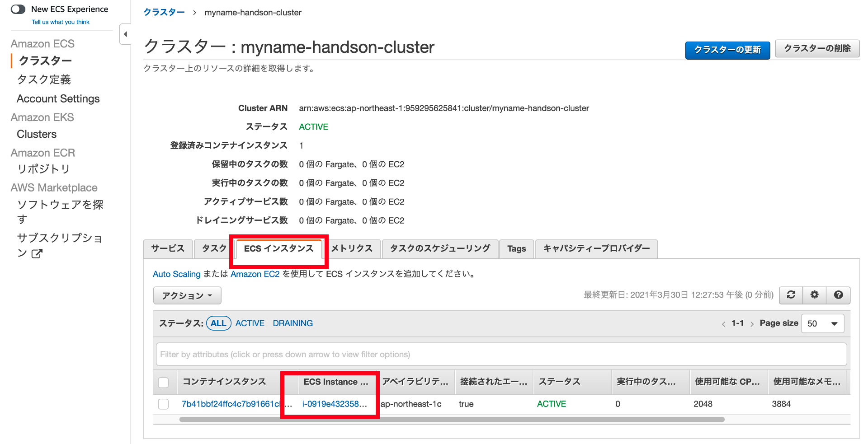
Task: Check the 7b41bbf24ffc4c7b91661 row checkbox
Action: click(x=163, y=404)
